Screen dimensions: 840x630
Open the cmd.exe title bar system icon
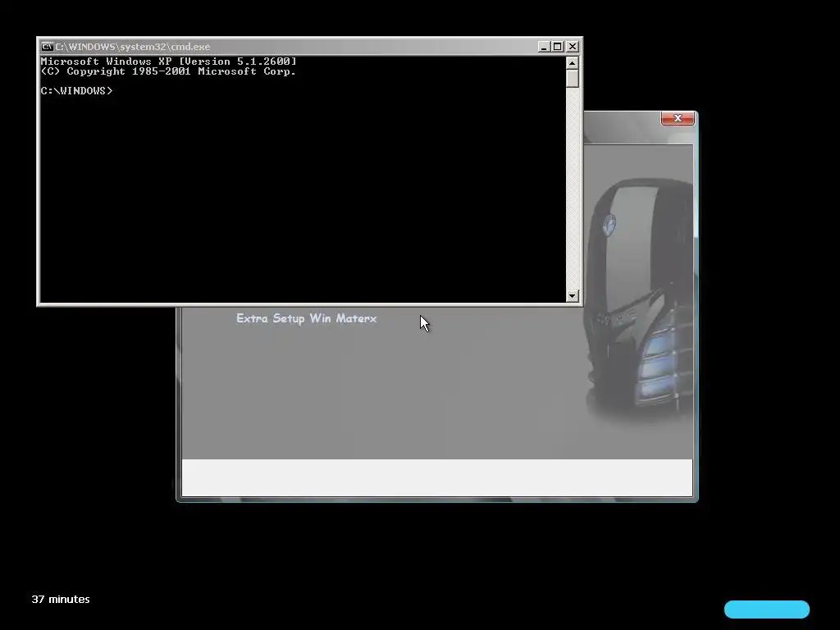tap(47, 47)
